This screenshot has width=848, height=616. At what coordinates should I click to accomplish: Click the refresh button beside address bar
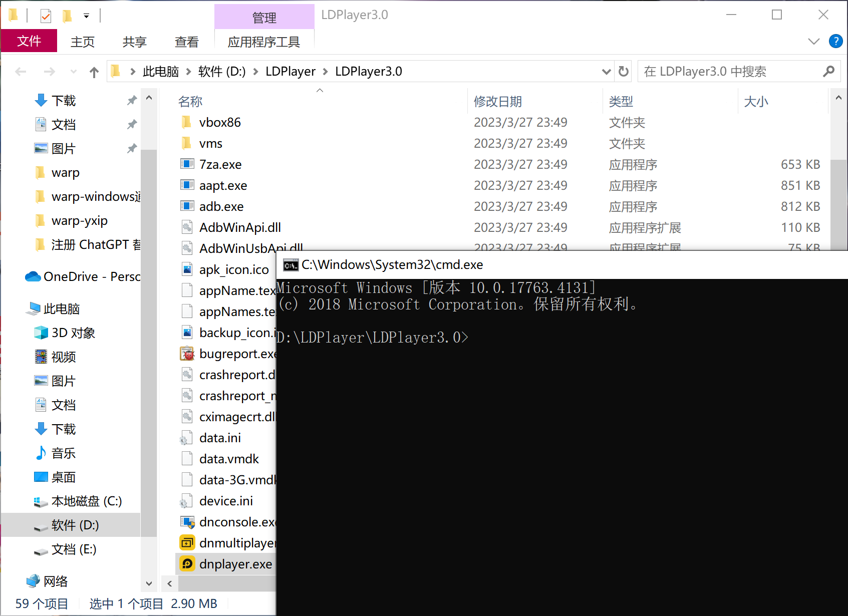pyautogui.click(x=624, y=72)
